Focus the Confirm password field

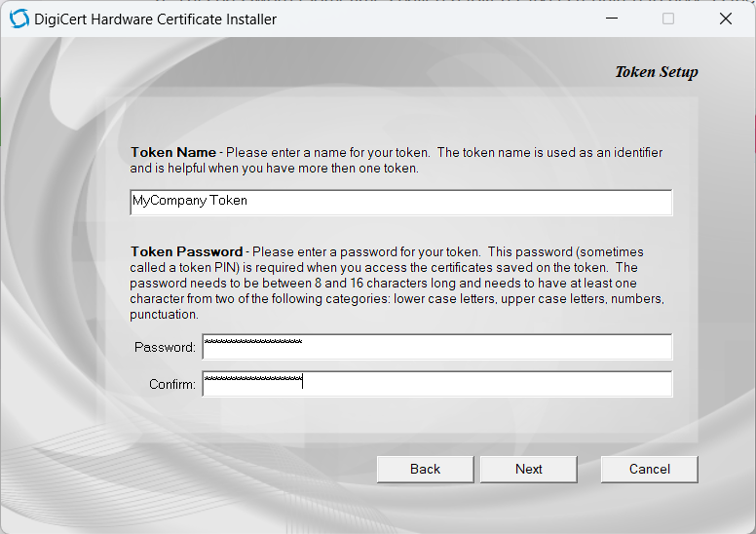coord(436,384)
